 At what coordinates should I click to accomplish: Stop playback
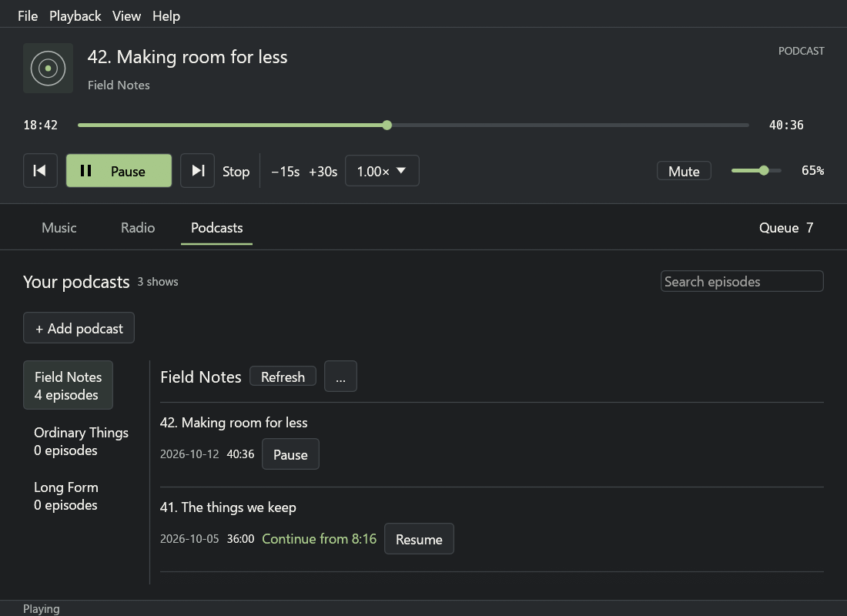(236, 171)
